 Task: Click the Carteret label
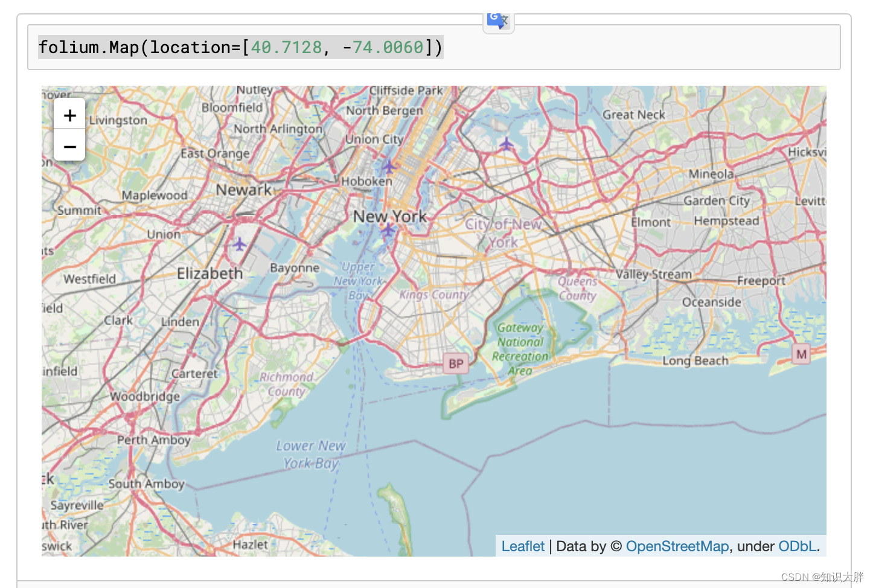(x=194, y=374)
